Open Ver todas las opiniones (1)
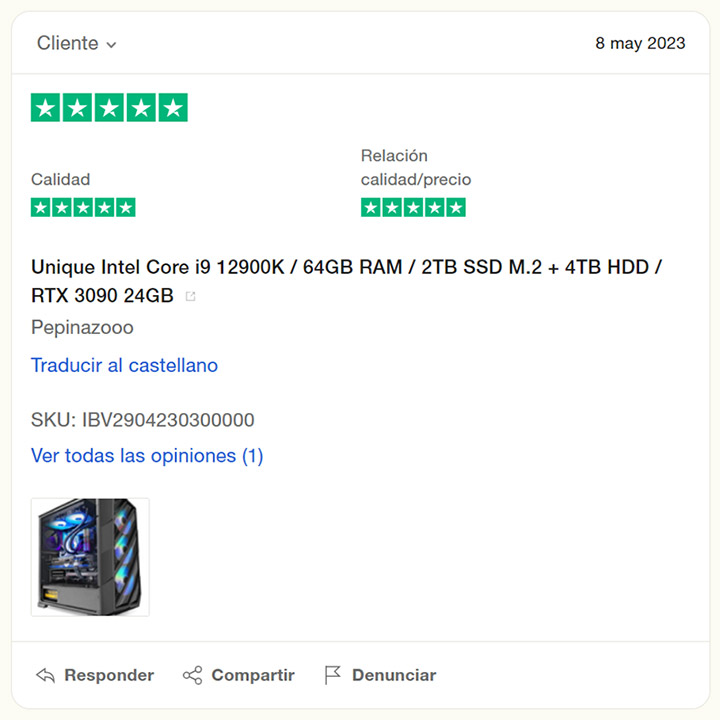 (147, 456)
